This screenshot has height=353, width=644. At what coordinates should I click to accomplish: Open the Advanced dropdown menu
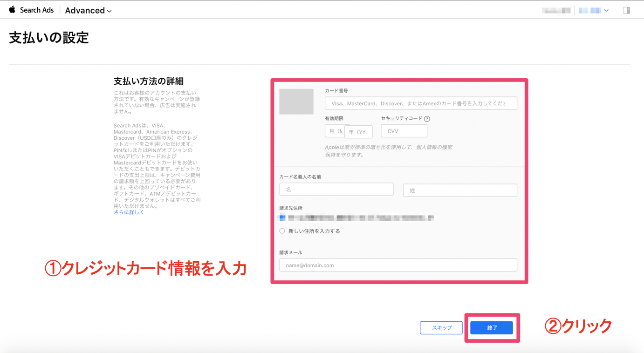(88, 10)
